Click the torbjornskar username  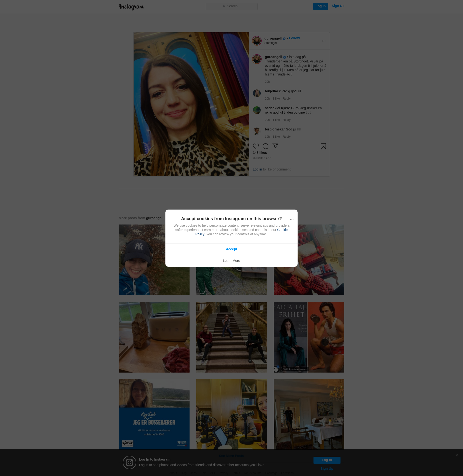click(x=274, y=129)
